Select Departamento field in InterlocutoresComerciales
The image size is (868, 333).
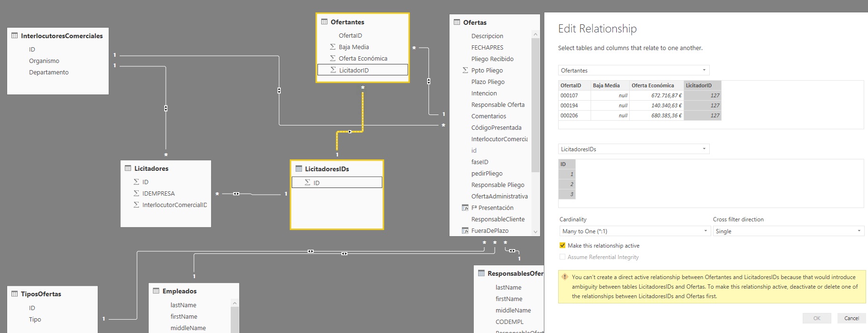tap(49, 72)
